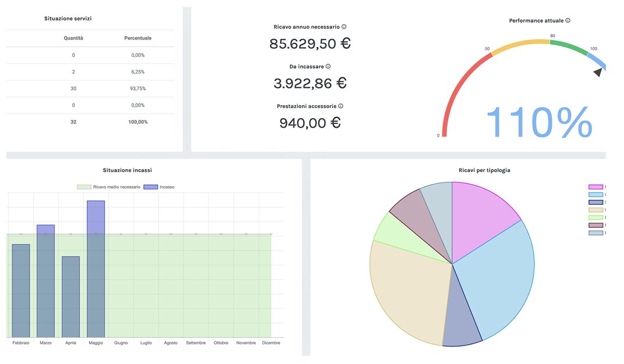This screenshot has height=364, width=624.
Task: Click the green segment of performance gauge
Action: click(569, 48)
